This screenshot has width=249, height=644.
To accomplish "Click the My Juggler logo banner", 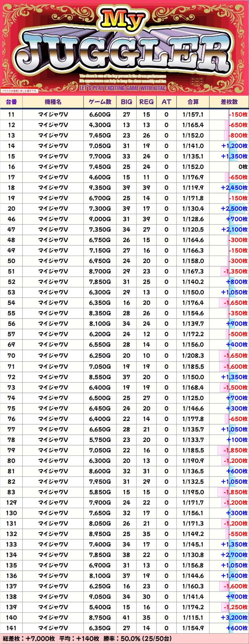I will [124, 48].
